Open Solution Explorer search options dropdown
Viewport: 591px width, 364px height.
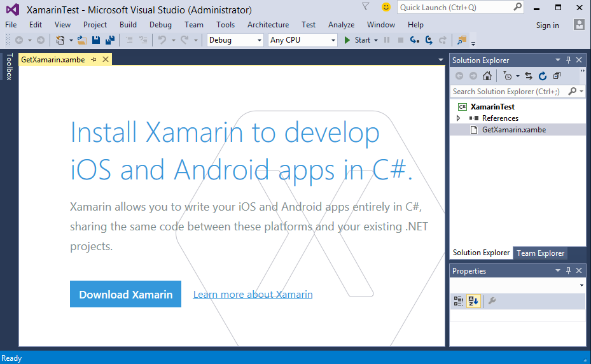coord(581,91)
